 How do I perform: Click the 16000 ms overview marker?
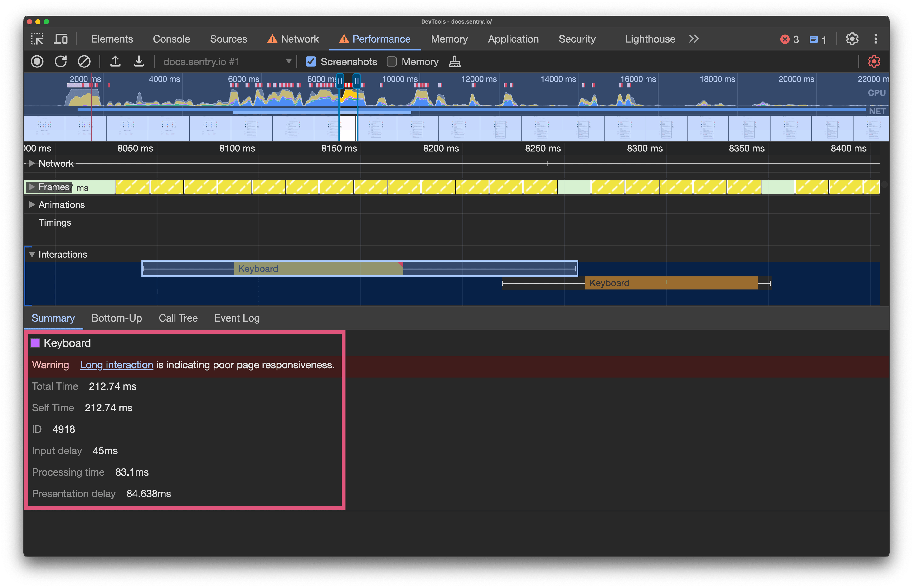pyautogui.click(x=638, y=79)
